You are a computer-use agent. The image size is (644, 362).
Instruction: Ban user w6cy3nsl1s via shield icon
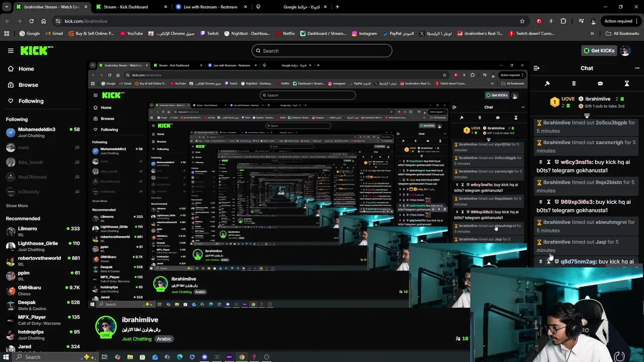556,162
